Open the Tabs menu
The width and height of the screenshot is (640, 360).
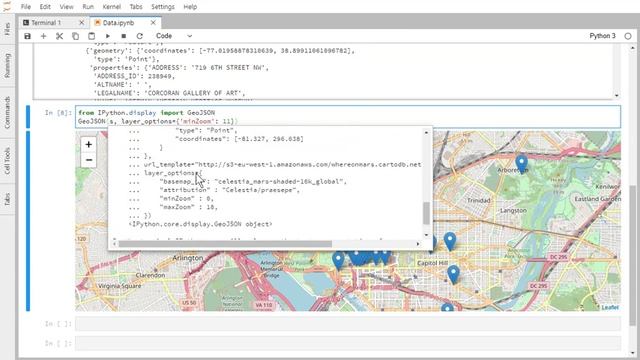136,7
